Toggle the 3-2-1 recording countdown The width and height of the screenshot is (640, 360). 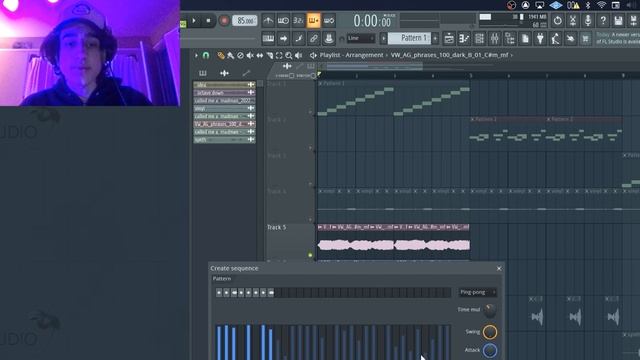tap(298, 20)
